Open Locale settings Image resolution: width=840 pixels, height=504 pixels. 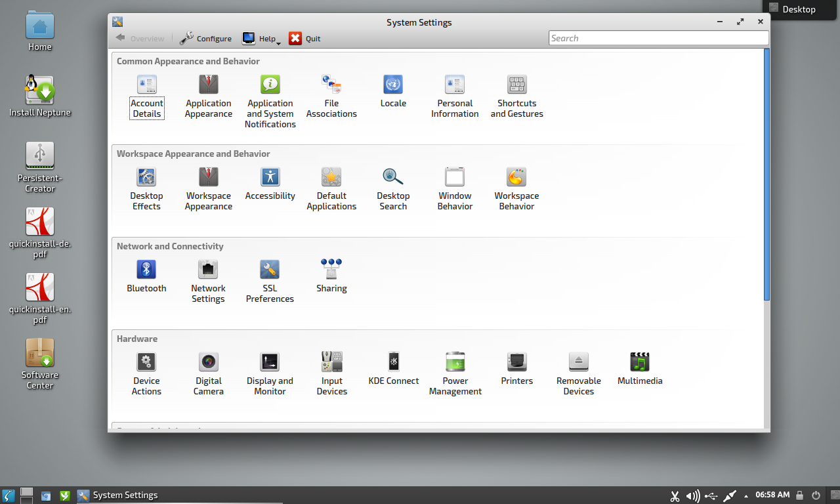tap(393, 91)
